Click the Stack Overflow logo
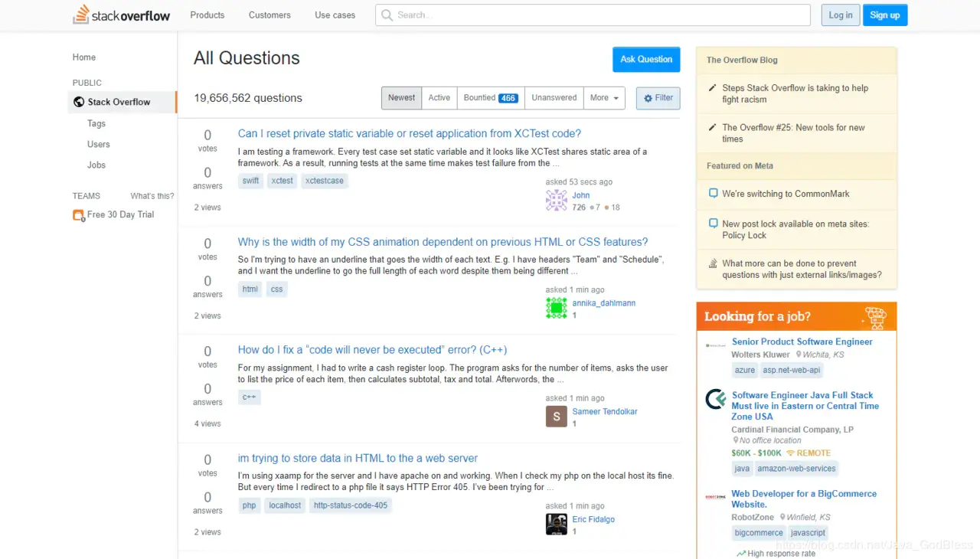Screen dimensions: 980x559 [122, 15]
